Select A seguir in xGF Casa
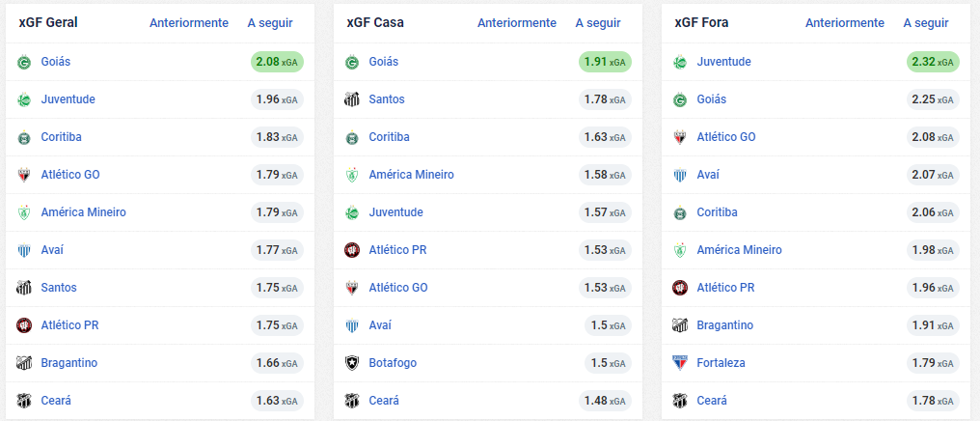Screen dimensions: 980x421 click(x=597, y=23)
